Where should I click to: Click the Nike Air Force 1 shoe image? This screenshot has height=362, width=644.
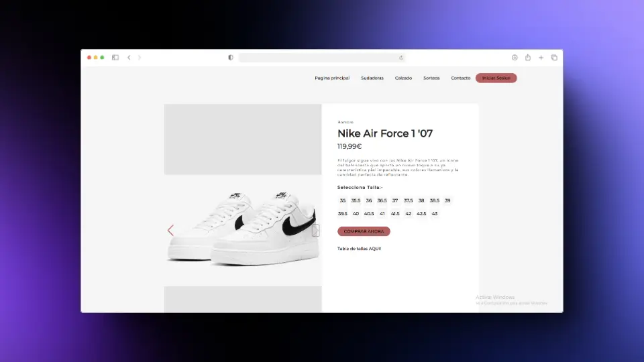coord(243,230)
